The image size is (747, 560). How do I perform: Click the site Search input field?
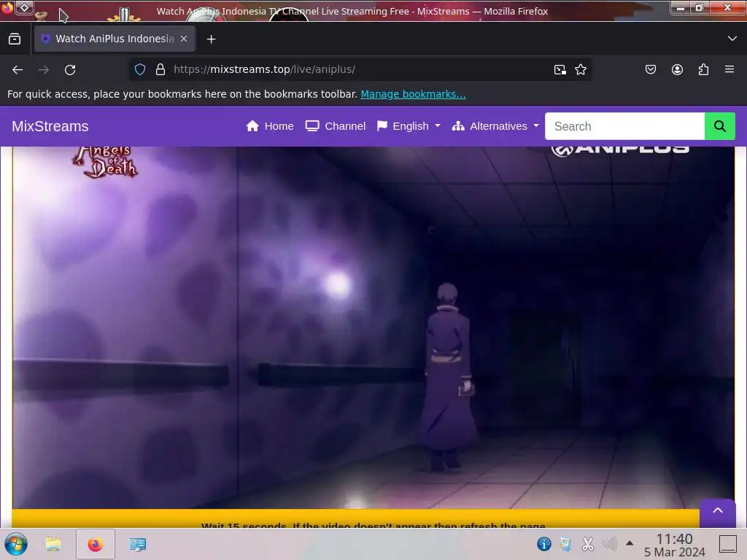[x=624, y=126]
